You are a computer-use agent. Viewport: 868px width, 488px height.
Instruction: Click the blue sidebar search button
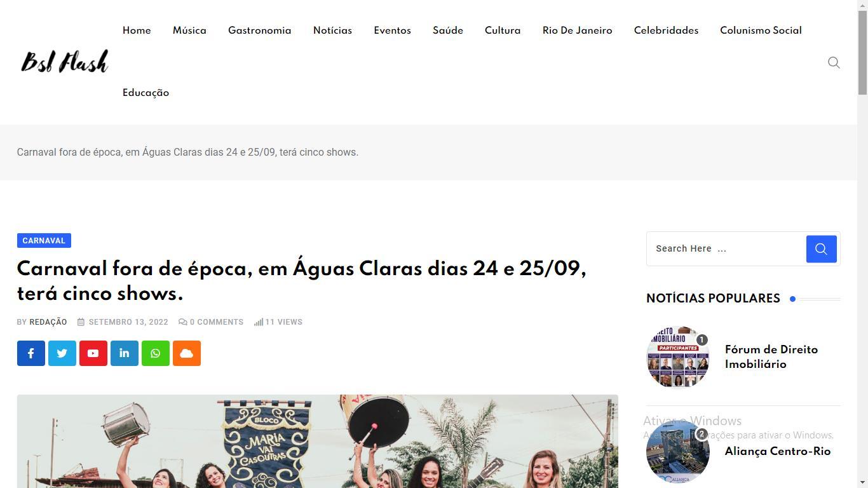(x=822, y=249)
